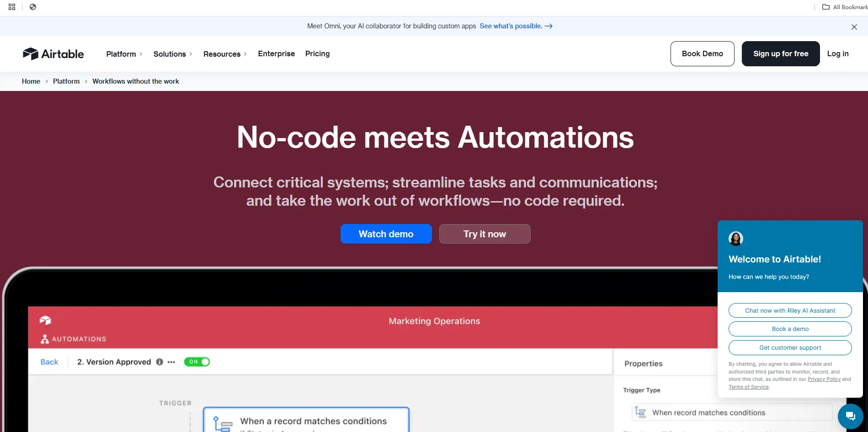Click the Automations icon in the red header

(x=45, y=339)
